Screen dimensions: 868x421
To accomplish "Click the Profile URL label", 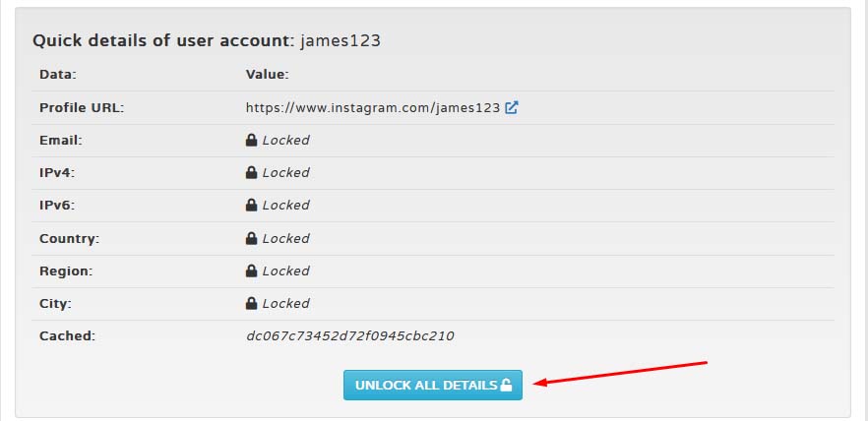I will [82, 108].
